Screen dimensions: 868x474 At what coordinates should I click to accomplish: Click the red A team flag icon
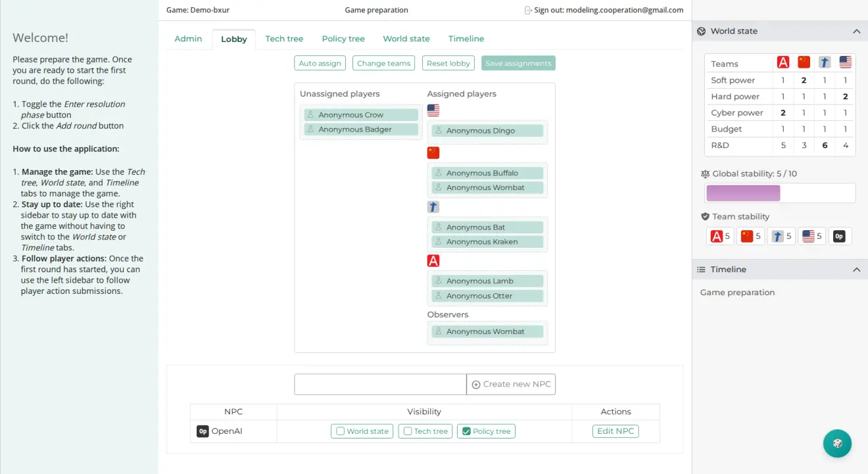433,260
